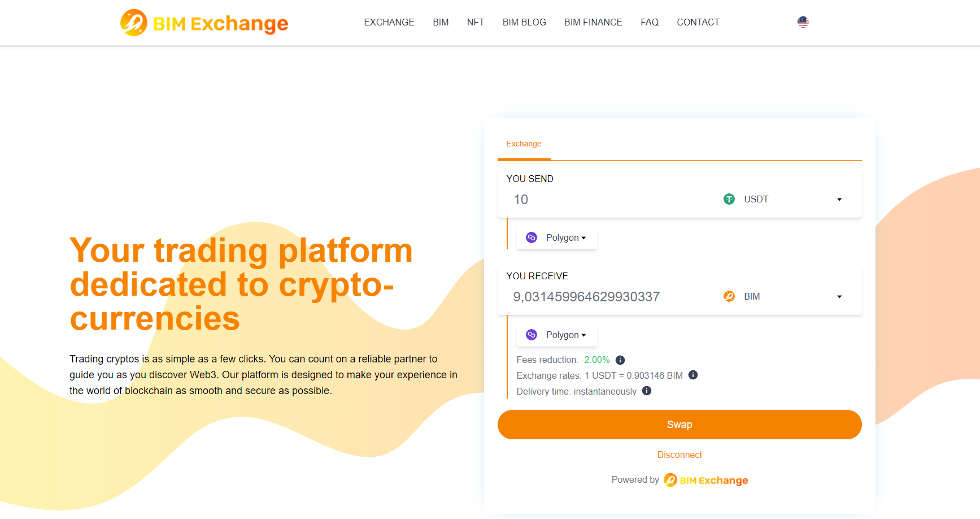The width and height of the screenshot is (980, 519).
Task: Expand the BIM receive currency dropdown
Action: [x=839, y=297]
